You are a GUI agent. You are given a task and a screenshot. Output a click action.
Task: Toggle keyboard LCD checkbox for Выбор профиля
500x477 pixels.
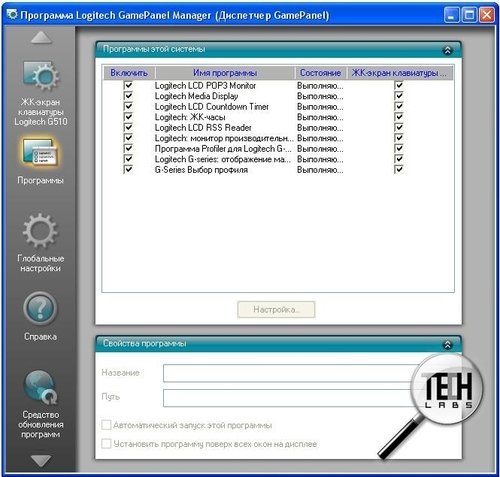coord(399,169)
